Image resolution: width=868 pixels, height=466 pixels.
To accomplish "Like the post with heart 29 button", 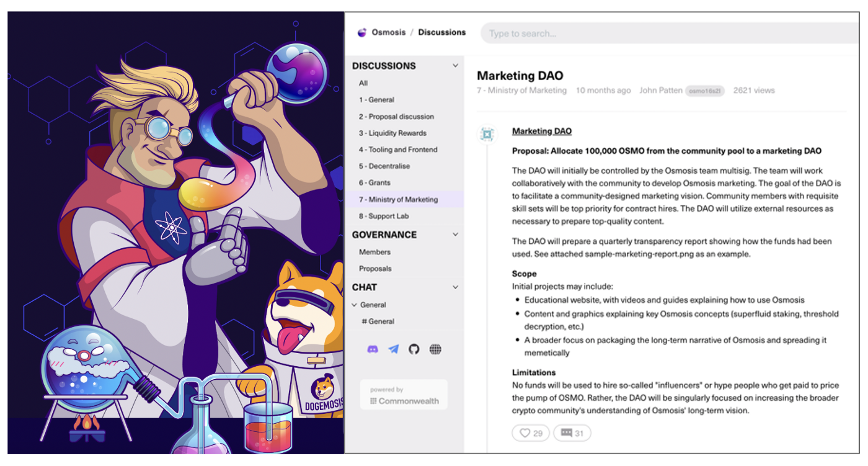I will click(531, 433).
